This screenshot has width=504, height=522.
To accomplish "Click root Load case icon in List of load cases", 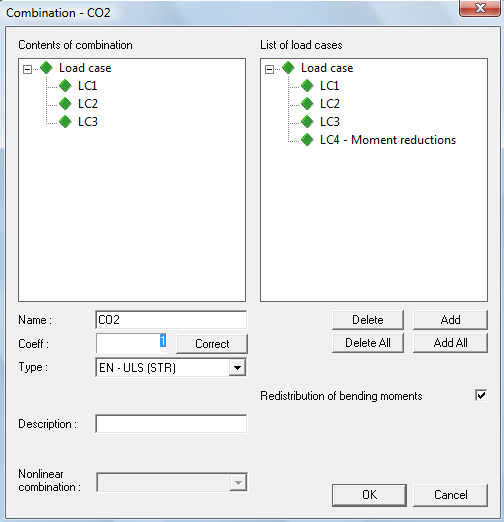I will [x=288, y=68].
